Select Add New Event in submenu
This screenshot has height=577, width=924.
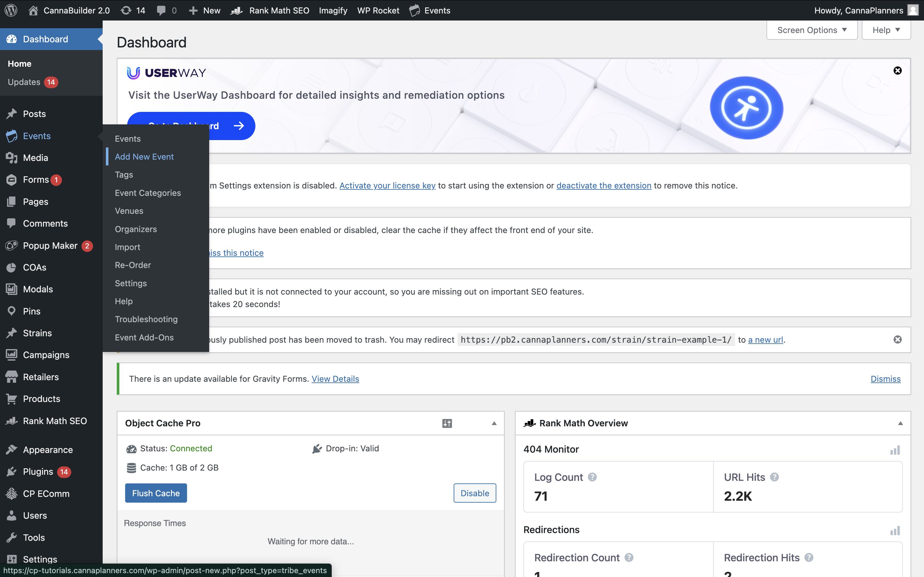[144, 156]
